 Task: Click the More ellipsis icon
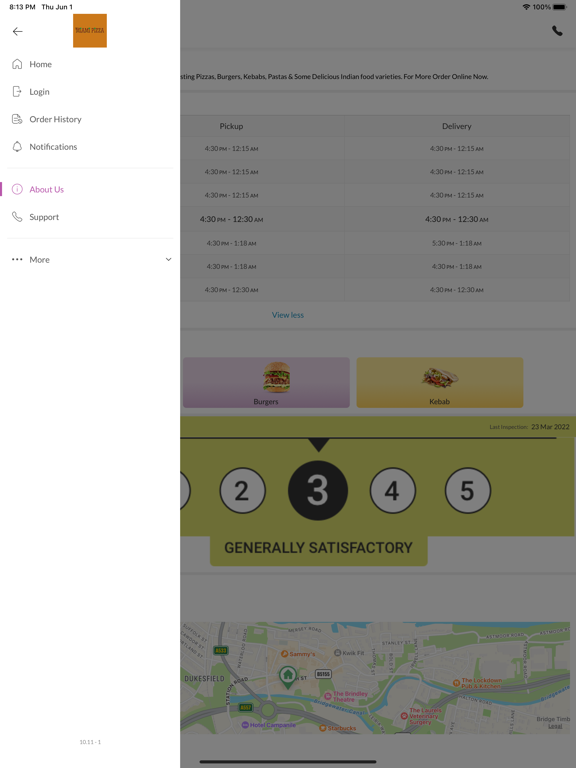[x=17, y=259]
